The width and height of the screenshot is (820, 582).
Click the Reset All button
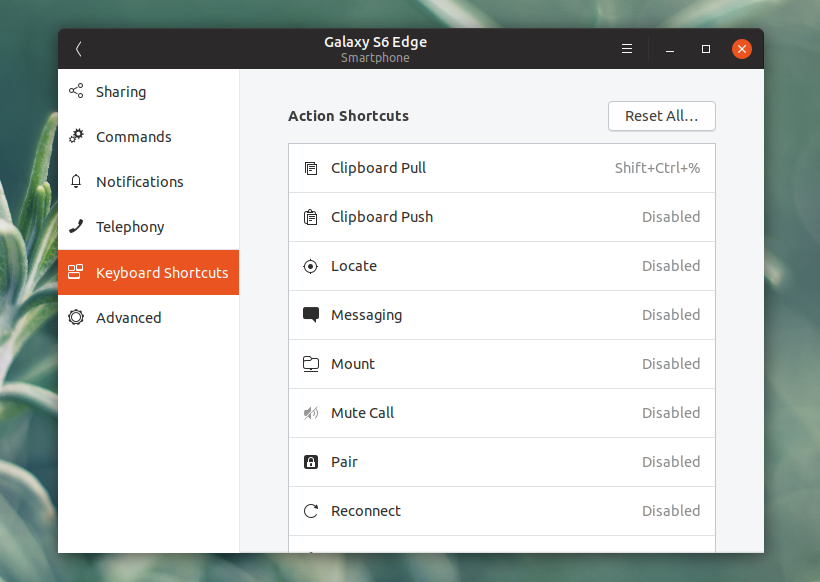(661, 116)
